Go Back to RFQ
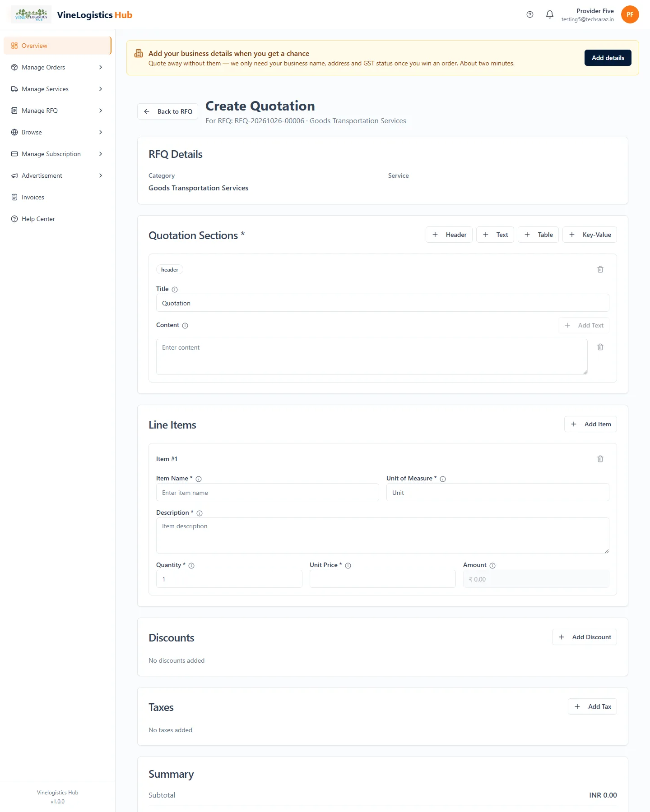This screenshot has height=812, width=650. 167,111
